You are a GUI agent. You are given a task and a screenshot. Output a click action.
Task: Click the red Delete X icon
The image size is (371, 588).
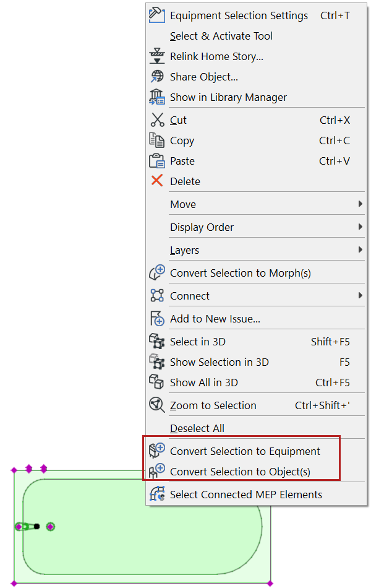tap(157, 181)
